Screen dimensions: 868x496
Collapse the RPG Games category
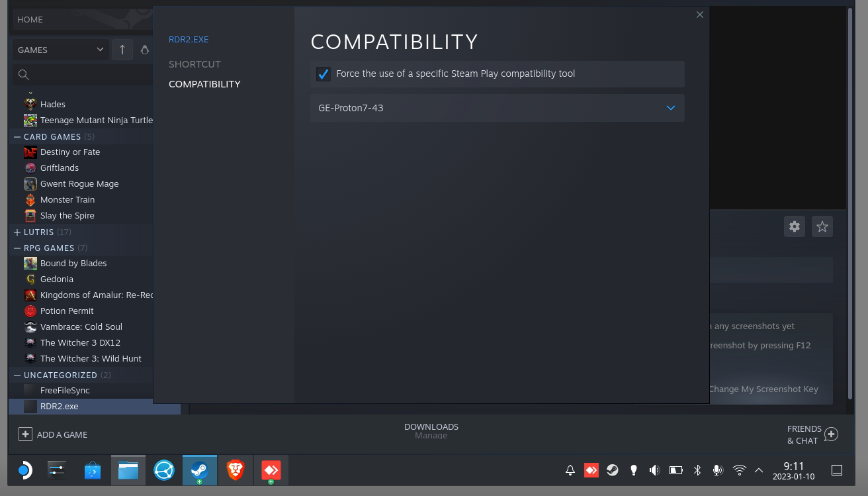click(17, 248)
